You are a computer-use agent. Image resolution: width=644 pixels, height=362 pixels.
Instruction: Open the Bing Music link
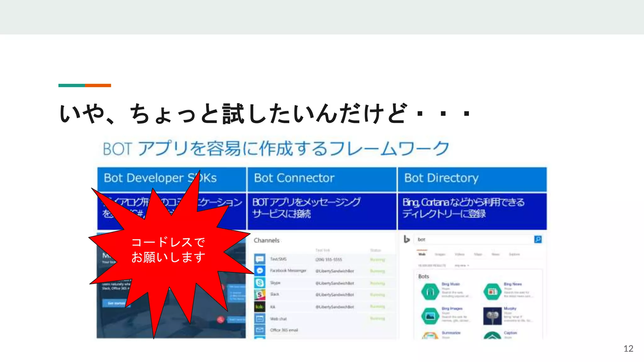[x=451, y=284]
